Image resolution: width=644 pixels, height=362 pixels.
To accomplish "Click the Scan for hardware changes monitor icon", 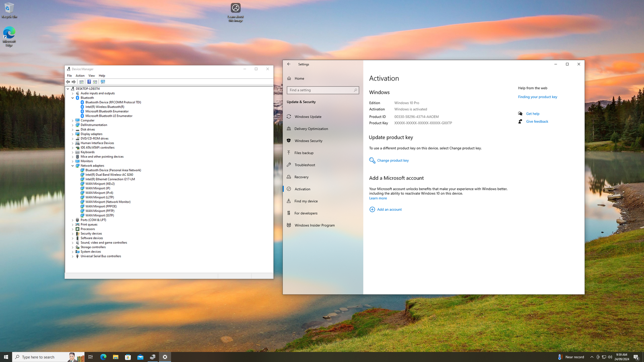I will coord(103,82).
